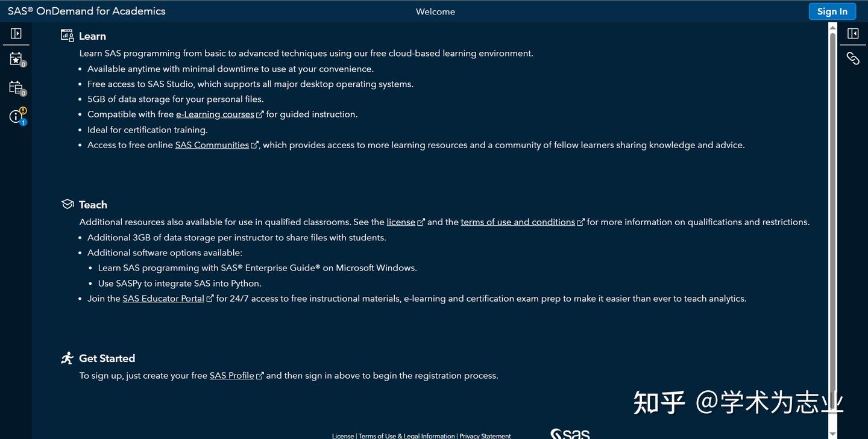The height and width of the screenshot is (439, 868).
Task: Click 'Ideal for certification training.' text
Action: click(148, 130)
